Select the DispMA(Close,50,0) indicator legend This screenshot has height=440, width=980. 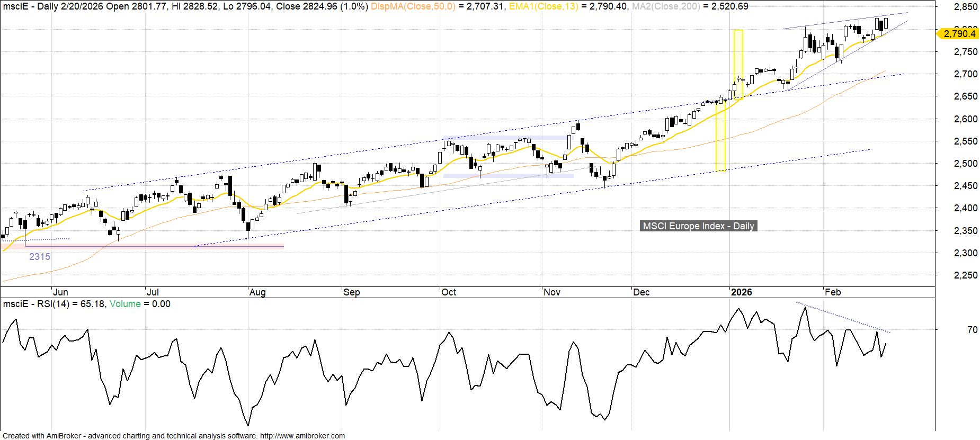[x=413, y=6]
